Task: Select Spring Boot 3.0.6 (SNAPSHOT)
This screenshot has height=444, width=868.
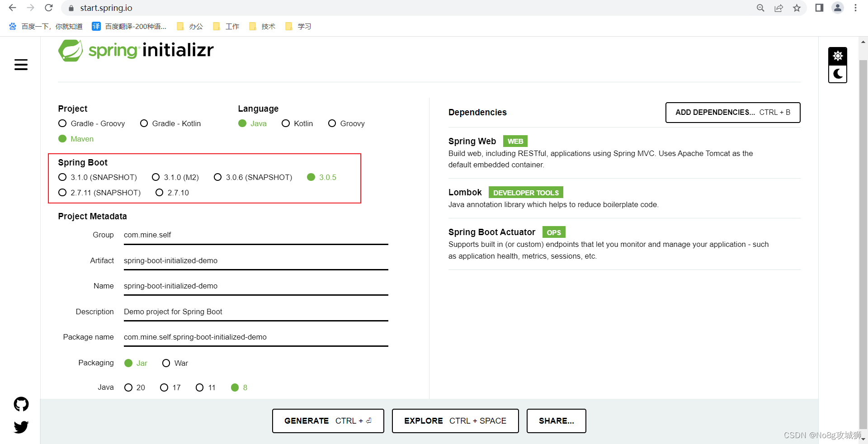Action: 253,177
